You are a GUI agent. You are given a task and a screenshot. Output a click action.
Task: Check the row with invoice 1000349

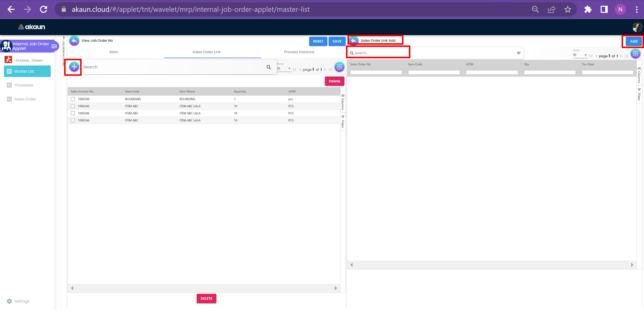point(73,99)
